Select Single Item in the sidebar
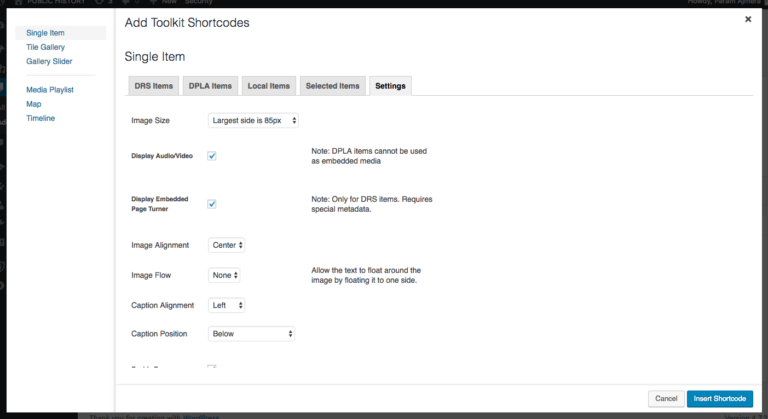This screenshot has height=419, width=768. click(x=47, y=33)
